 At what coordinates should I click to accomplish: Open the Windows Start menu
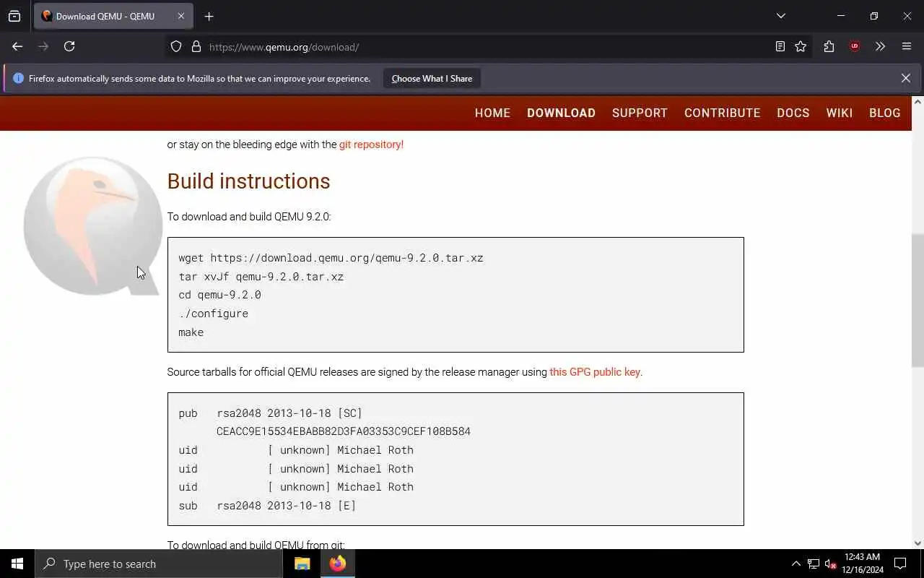17,564
